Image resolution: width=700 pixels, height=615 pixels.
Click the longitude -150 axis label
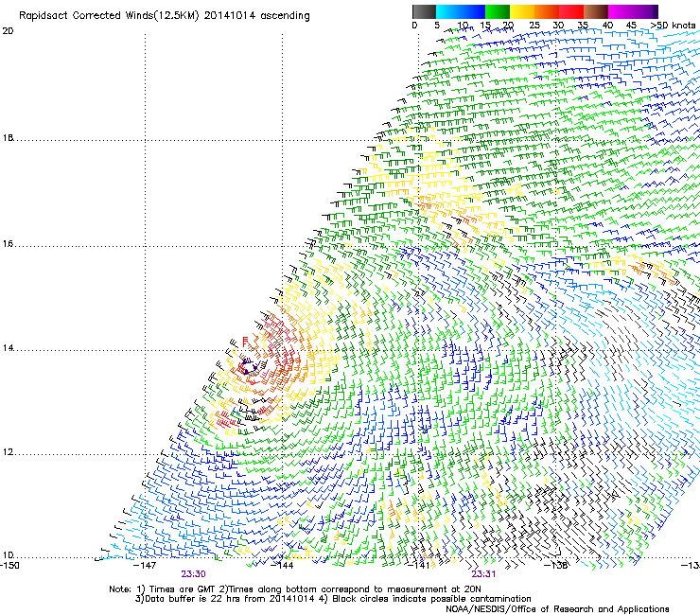coord(9,566)
